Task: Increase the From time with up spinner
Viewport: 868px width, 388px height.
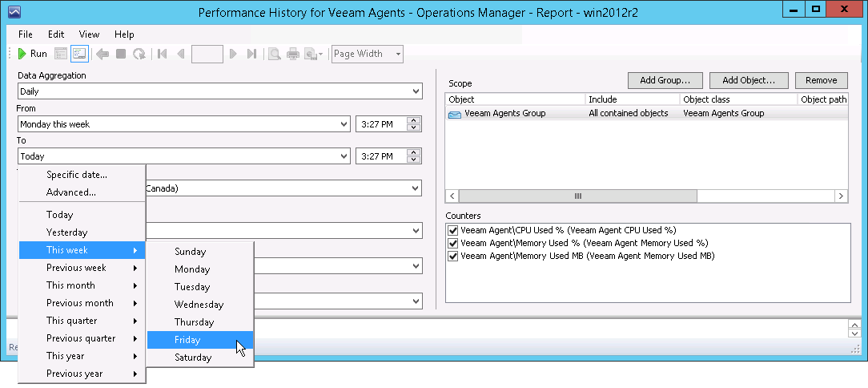Action: (x=414, y=120)
